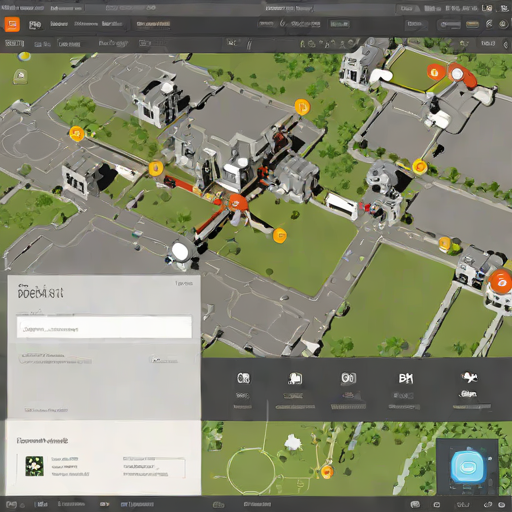The height and width of the screenshot is (512, 512).
Task: Click the yellow highlighted button in top-right toolbar
Action: [x=472, y=24]
